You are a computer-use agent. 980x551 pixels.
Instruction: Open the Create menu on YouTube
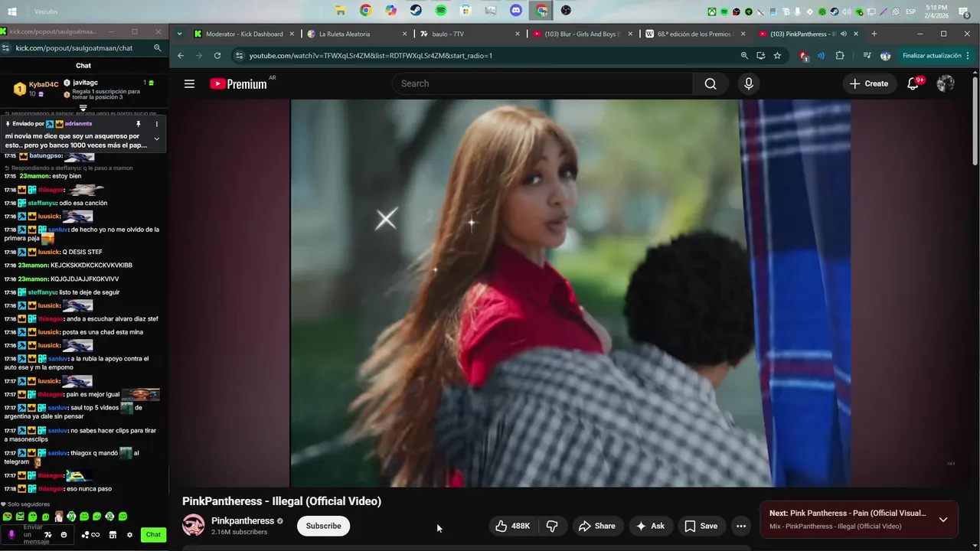pos(869,83)
